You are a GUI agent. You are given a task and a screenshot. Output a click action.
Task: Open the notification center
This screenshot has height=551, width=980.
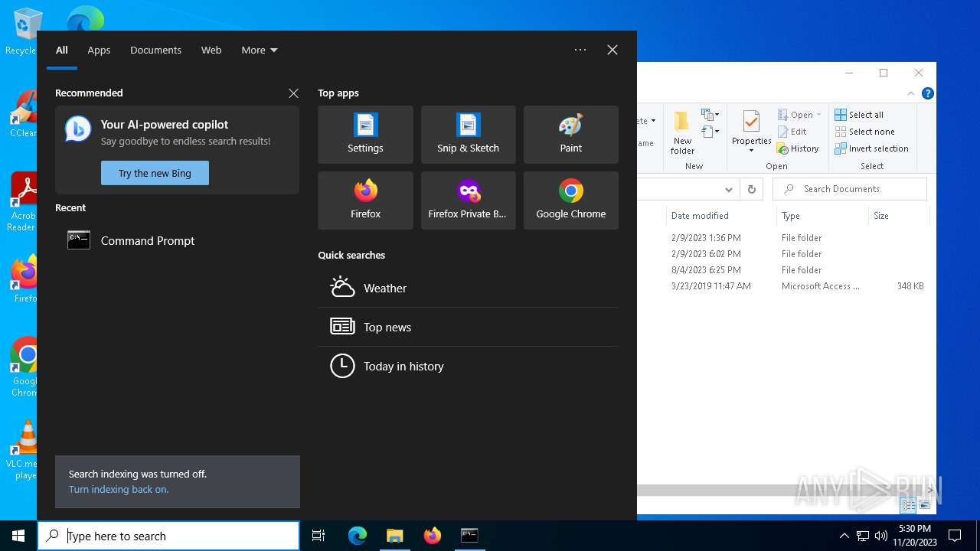click(x=955, y=536)
